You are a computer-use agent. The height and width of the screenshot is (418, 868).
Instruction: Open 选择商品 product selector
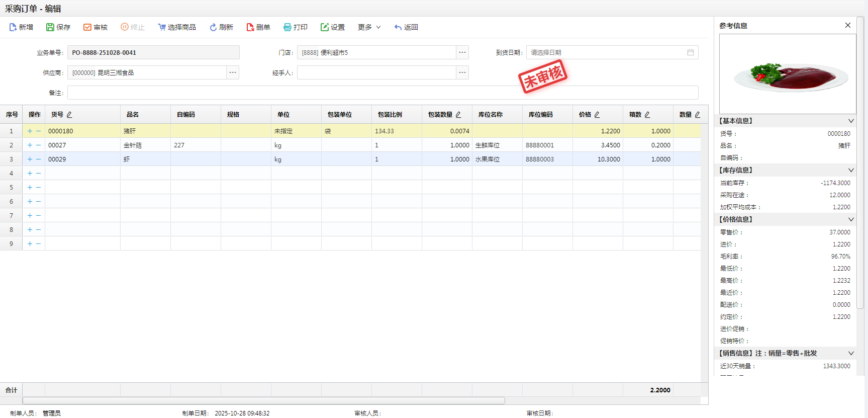pyautogui.click(x=162, y=27)
